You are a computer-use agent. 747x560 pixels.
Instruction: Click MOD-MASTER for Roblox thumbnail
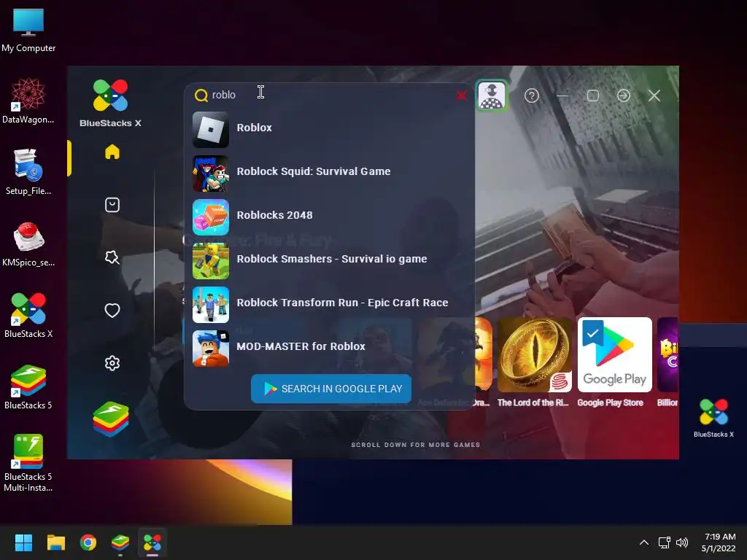pos(211,348)
